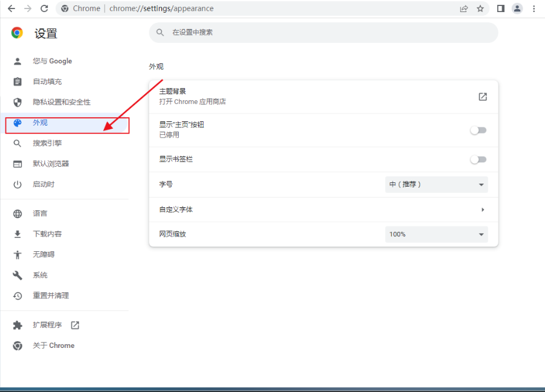Click the globe icon for 语言
The image size is (545, 392).
click(18, 214)
